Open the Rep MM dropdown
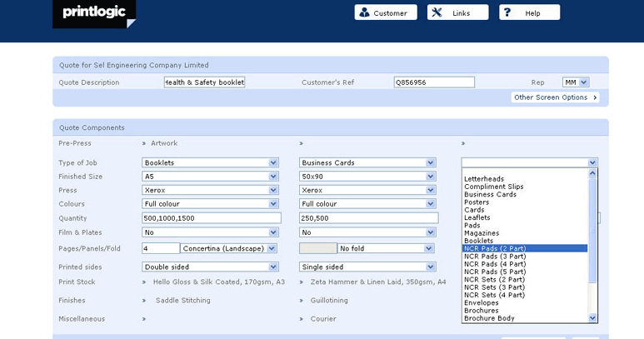This screenshot has height=339, width=644. [576, 82]
